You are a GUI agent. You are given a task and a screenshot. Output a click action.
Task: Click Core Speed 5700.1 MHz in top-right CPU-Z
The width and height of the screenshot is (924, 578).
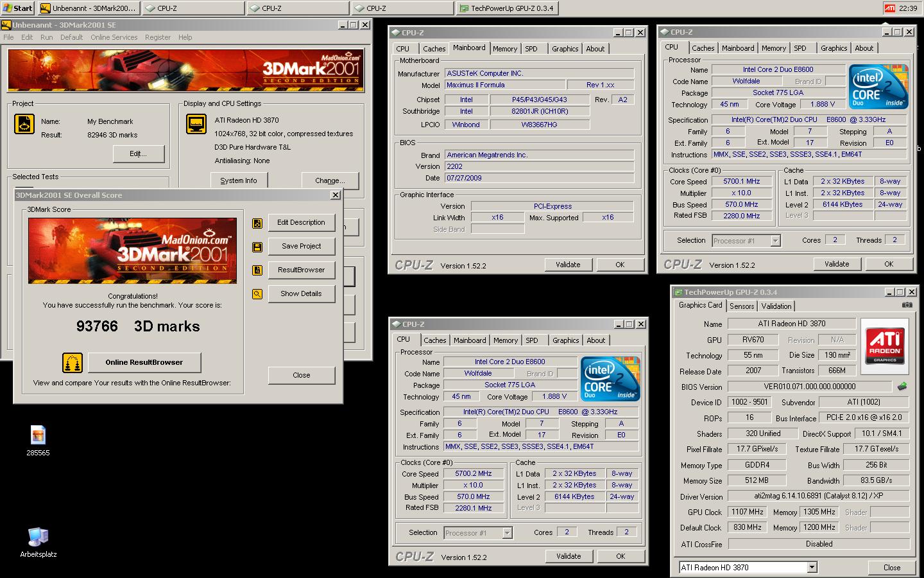(x=742, y=182)
